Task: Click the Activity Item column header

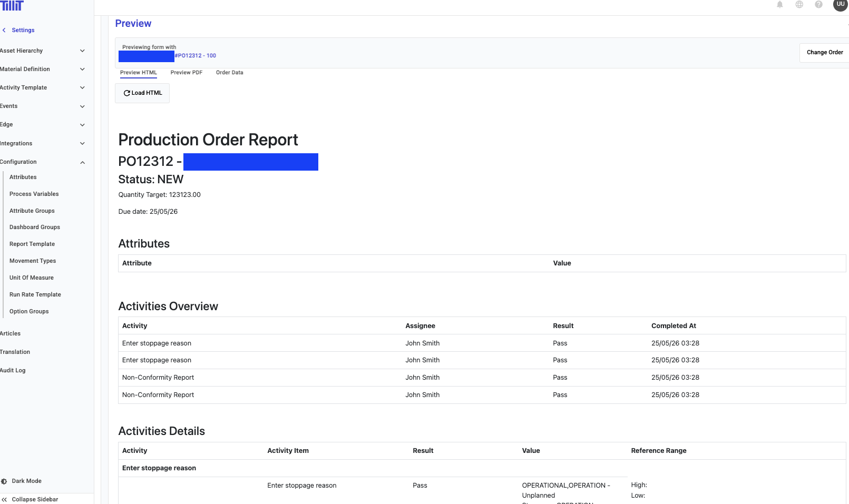Action: pos(288,451)
